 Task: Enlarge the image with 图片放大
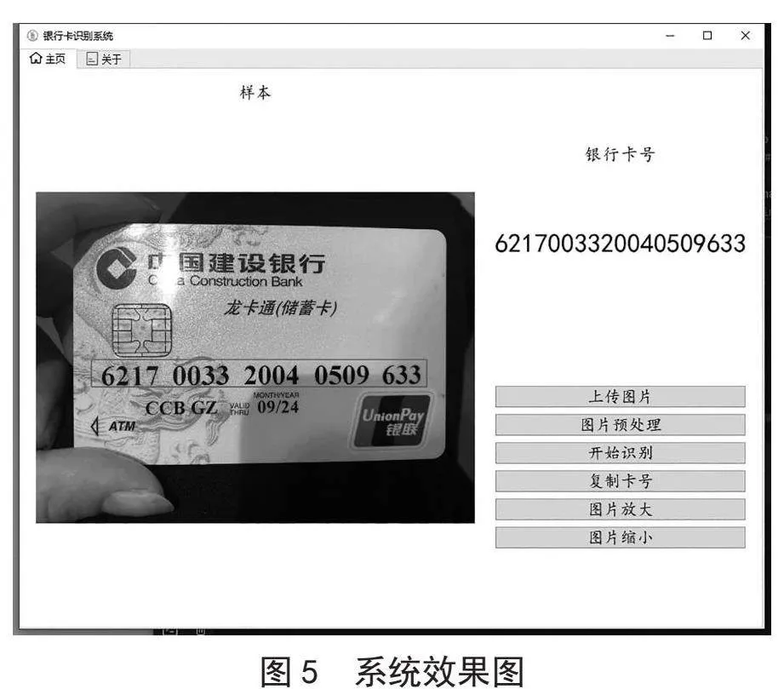(620, 509)
